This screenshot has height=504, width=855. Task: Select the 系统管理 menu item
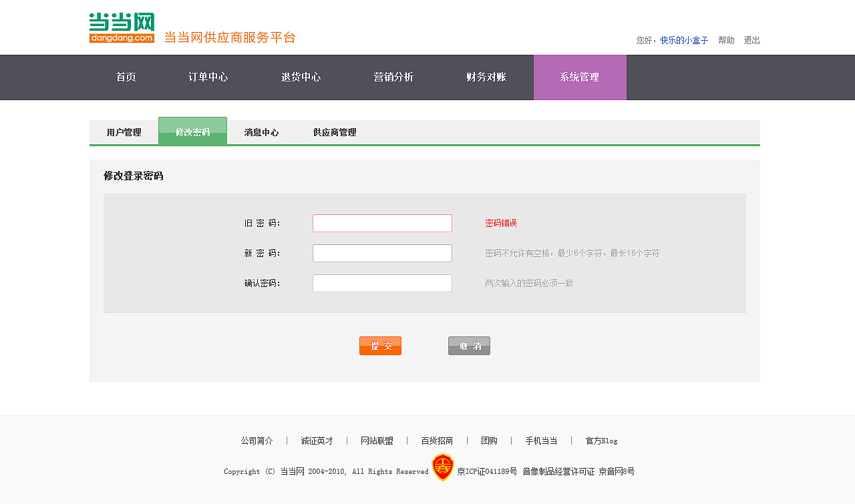(579, 77)
